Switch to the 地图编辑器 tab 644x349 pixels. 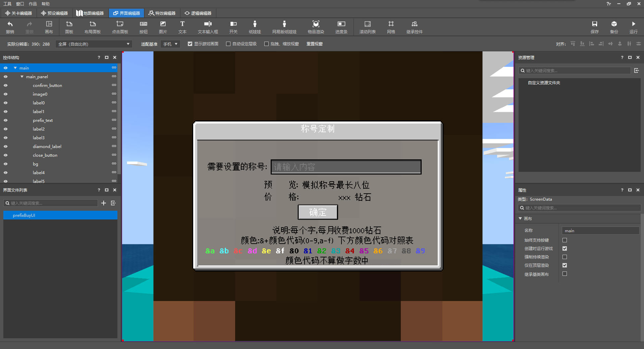[90, 13]
